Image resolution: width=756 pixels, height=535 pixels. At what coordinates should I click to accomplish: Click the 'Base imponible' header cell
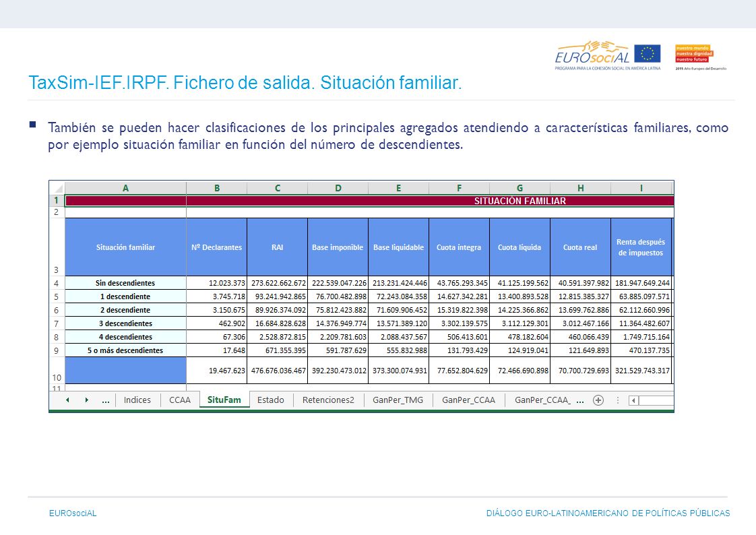coord(338,247)
